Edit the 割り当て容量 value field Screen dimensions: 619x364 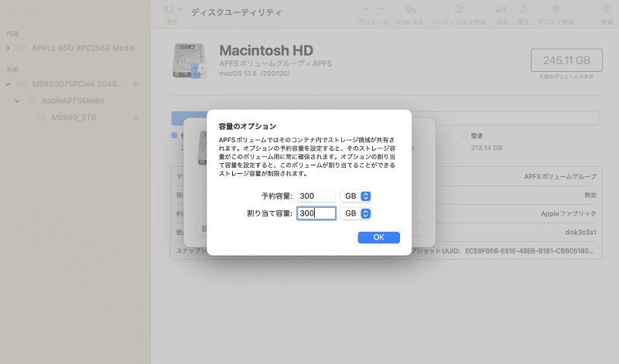(x=316, y=213)
